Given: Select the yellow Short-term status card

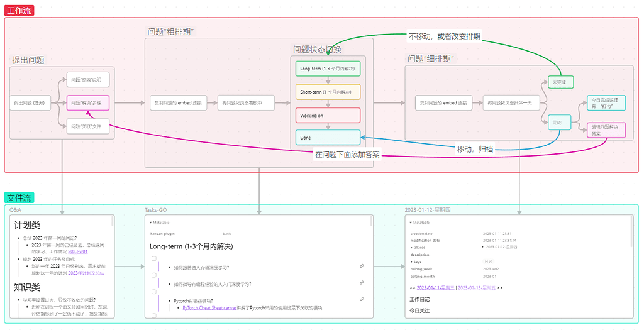Looking at the screenshot, I should coord(328,92).
